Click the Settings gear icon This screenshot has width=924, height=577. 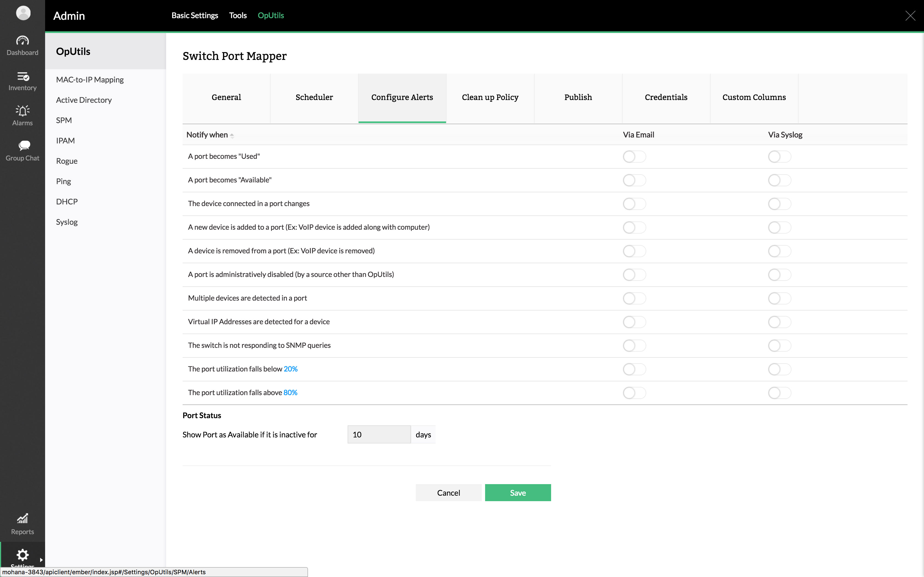[23, 554]
